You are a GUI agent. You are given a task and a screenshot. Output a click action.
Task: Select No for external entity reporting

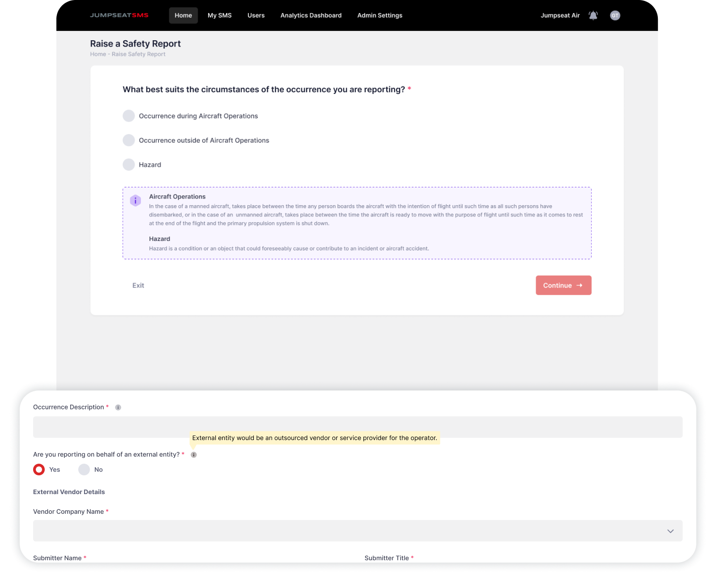tap(84, 470)
